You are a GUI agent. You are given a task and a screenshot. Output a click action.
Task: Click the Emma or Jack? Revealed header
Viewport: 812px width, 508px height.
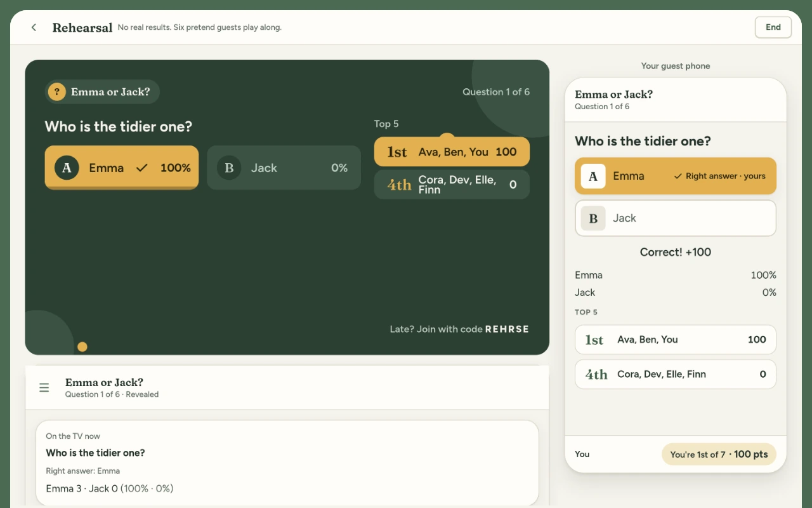[x=287, y=387]
